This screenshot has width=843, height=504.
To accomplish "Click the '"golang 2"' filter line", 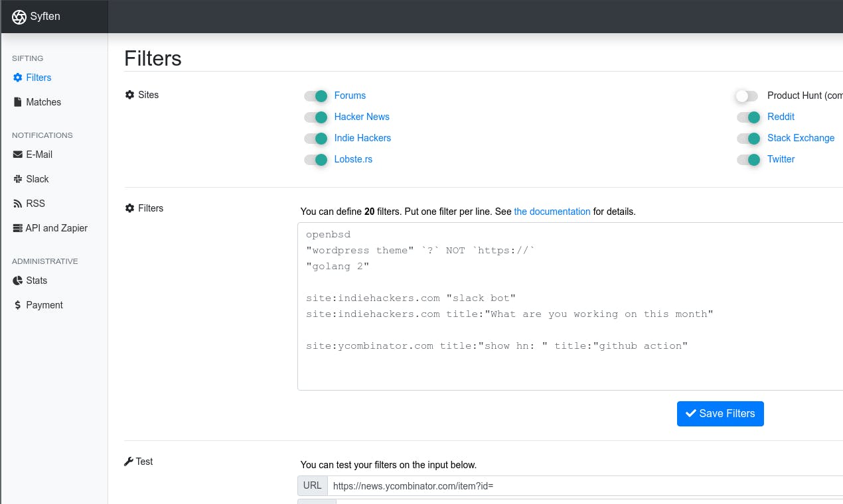I will 337,266.
